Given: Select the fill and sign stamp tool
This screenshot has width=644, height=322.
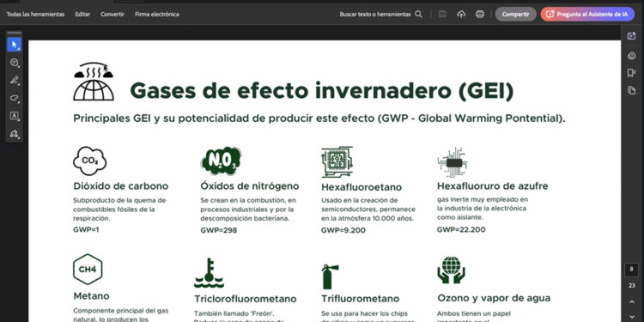Looking at the screenshot, I should (14, 134).
